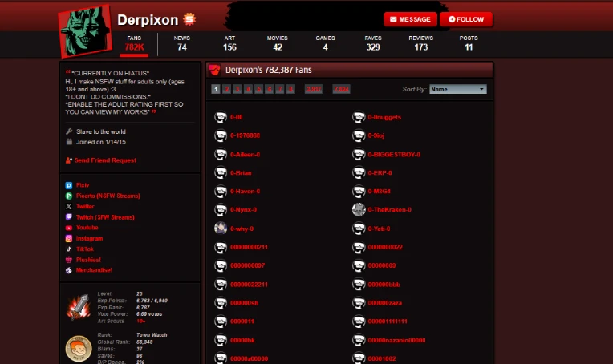Select the Reviews tab
The height and width of the screenshot is (364, 613).
(420, 42)
